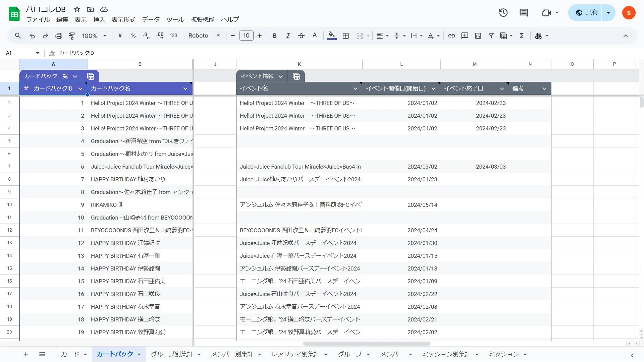Open the 編集 menu

(x=62, y=19)
